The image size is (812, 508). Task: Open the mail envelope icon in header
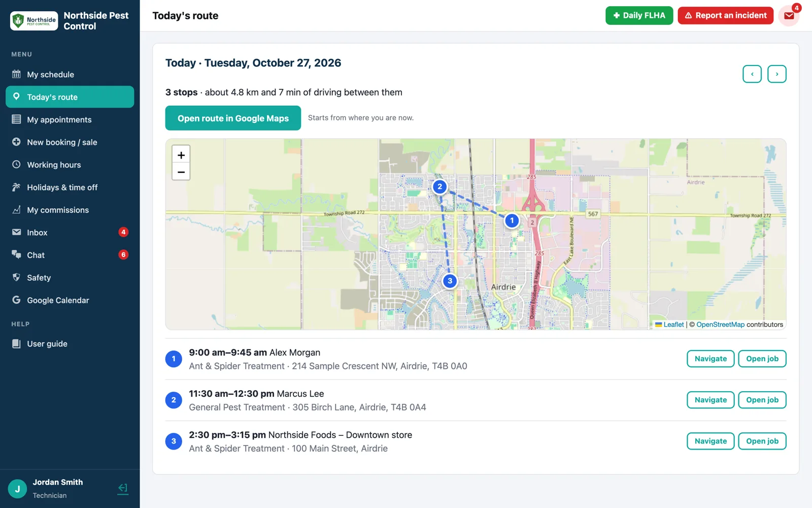point(789,16)
